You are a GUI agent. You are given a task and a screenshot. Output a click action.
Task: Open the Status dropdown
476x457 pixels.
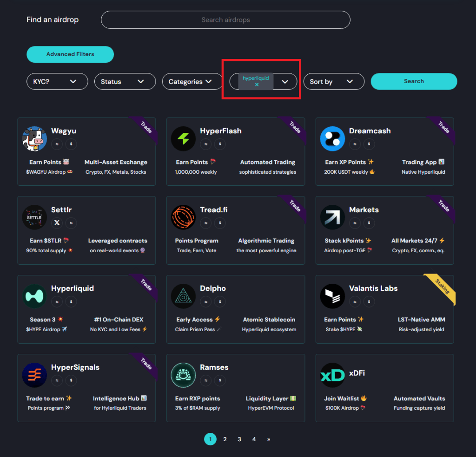pos(125,81)
